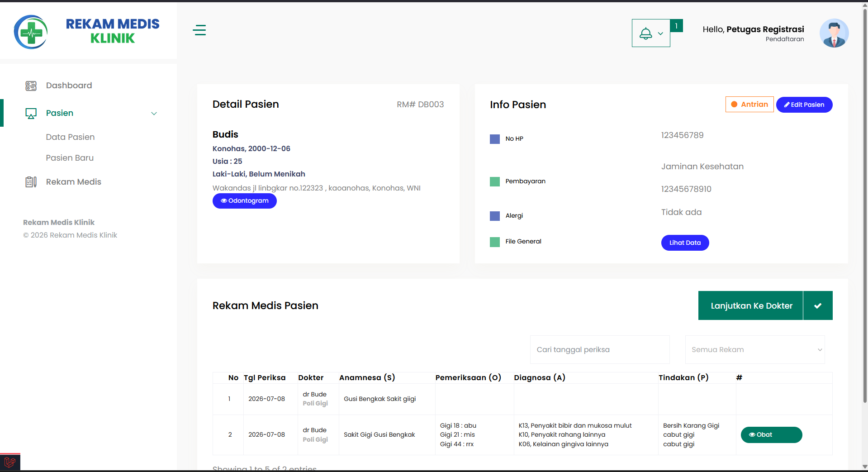Click the notification count badge

[x=676, y=26]
